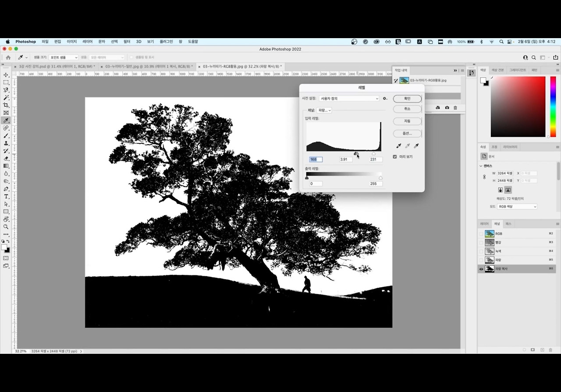
Task: Open the 샘플 크기 dropdown
Action: (x=63, y=57)
